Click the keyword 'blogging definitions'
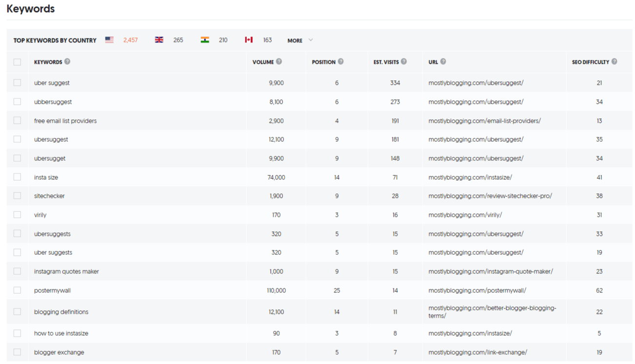This screenshot has width=635, height=364. click(61, 312)
